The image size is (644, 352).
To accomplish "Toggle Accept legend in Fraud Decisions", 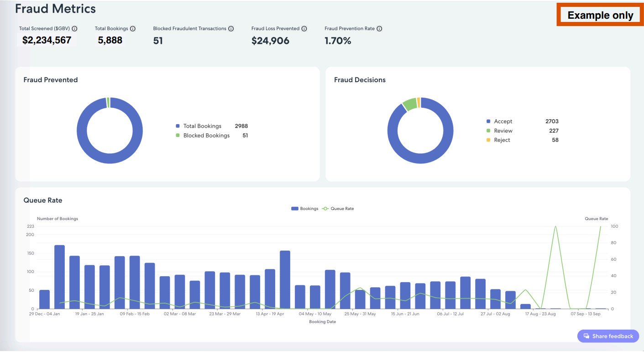I will coord(503,121).
